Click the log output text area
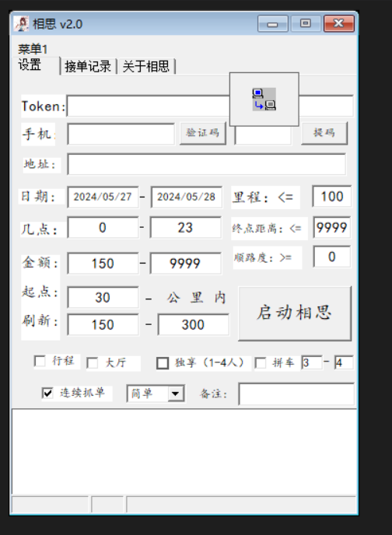The height and width of the screenshot is (535, 392). 184,452
